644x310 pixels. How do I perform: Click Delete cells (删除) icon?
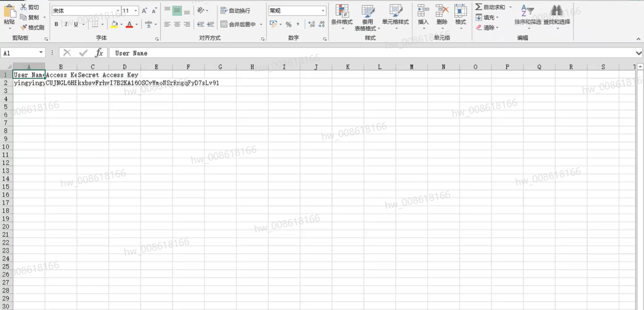pos(442,11)
